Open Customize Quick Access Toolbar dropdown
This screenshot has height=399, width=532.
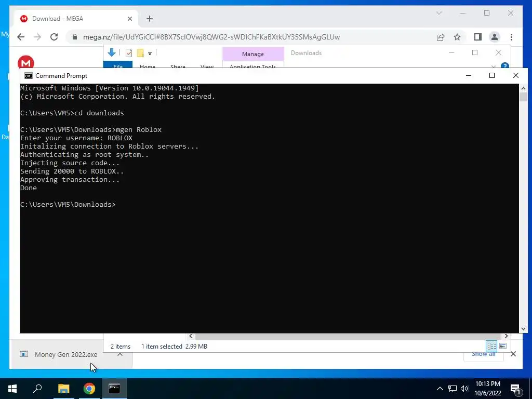(150, 54)
